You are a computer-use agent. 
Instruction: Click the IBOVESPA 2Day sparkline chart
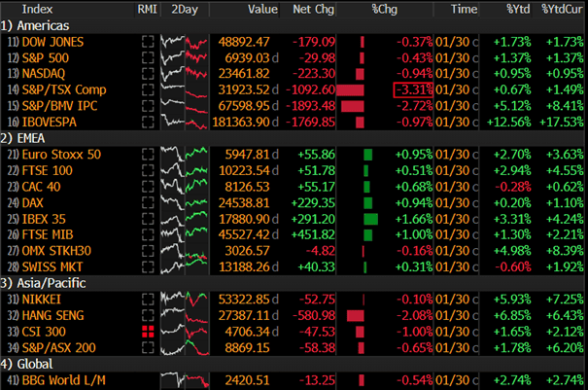(x=185, y=121)
